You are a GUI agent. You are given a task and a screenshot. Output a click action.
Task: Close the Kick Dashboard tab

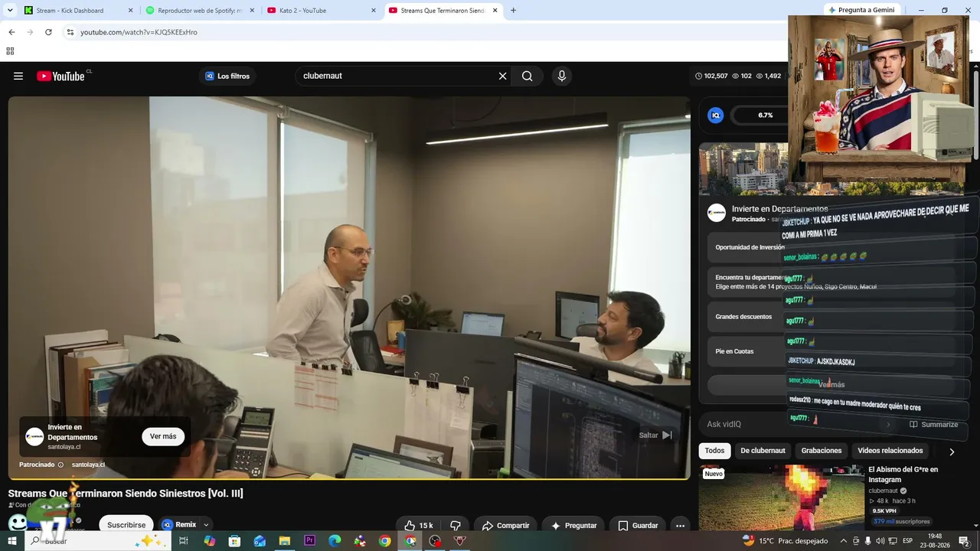(x=131, y=11)
